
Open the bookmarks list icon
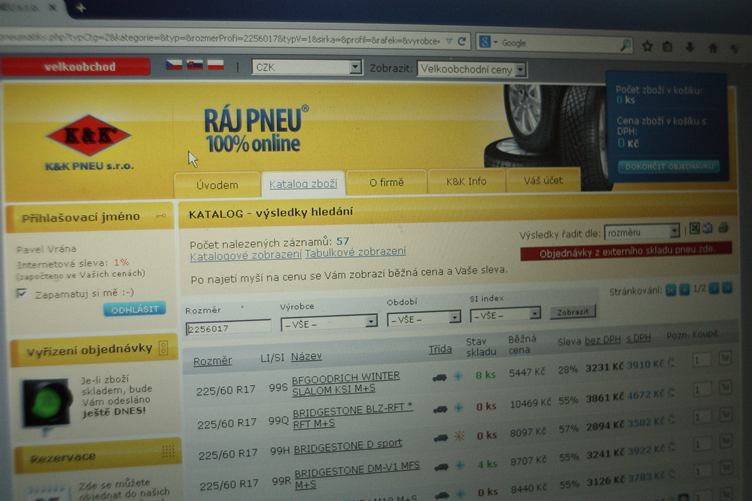click(x=667, y=47)
